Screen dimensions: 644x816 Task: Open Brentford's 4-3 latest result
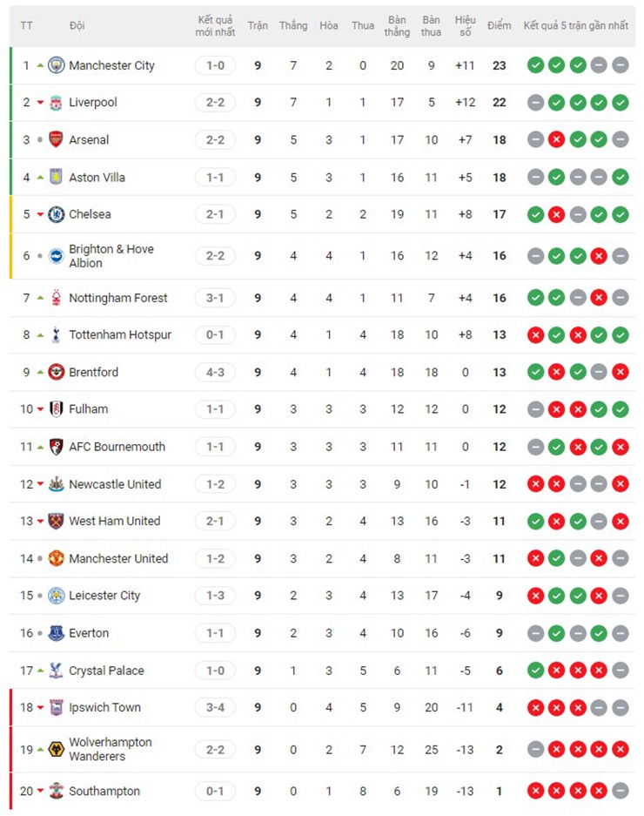pyautogui.click(x=215, y=372)
